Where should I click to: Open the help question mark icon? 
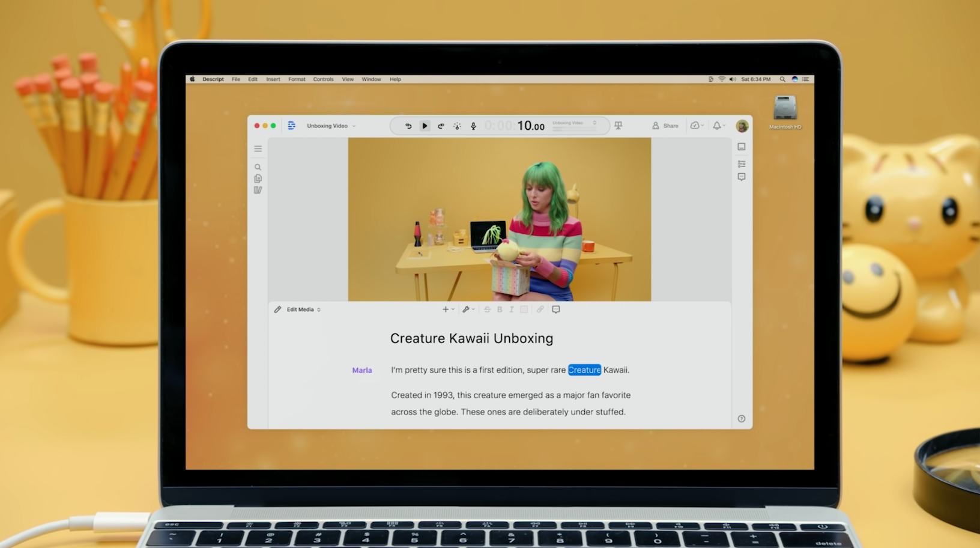pos(742,419)
